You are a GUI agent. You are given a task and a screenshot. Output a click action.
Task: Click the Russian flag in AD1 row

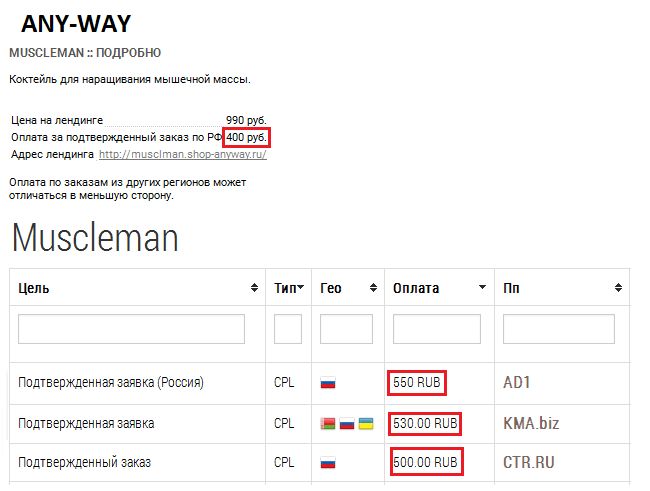(x=328, y=382)
